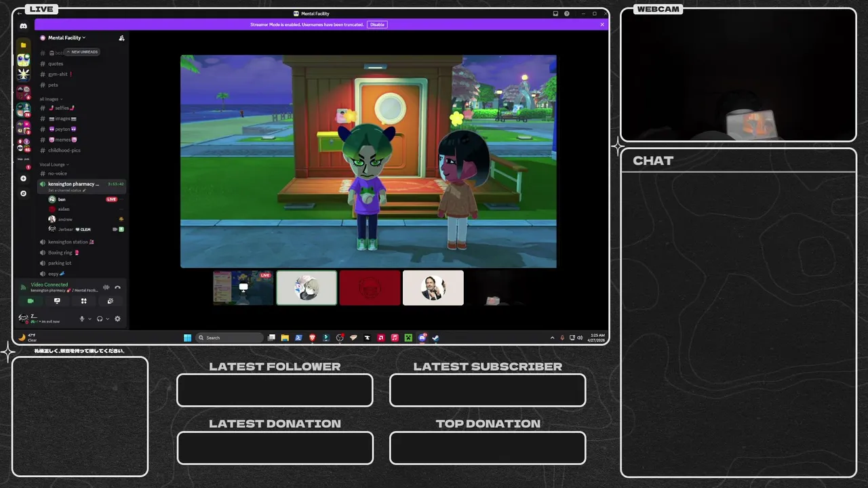Screen dimensions: 868x488
Task: Click Set a channel status link
Action: pyautogui.click(x=66, y=190)
